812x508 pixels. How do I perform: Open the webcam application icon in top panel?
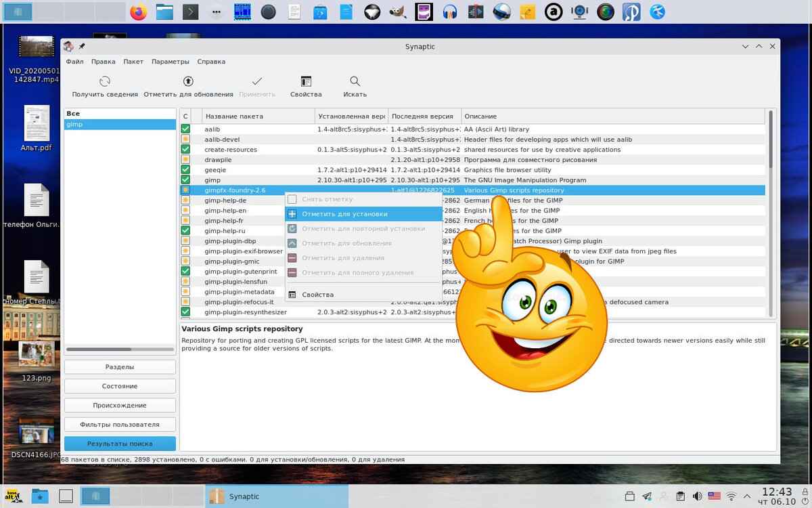(x=579, y=12)
